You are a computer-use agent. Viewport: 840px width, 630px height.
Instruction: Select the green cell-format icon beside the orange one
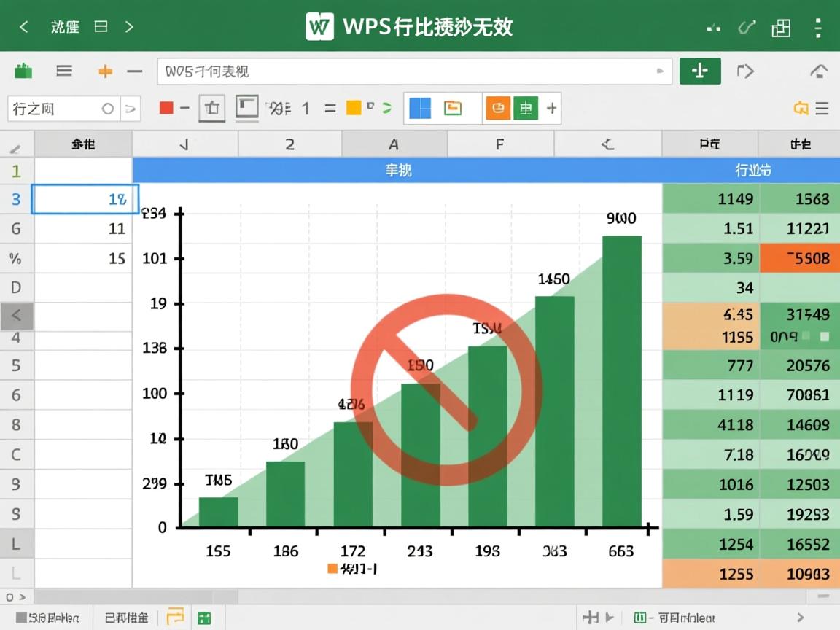click(526, 107)
